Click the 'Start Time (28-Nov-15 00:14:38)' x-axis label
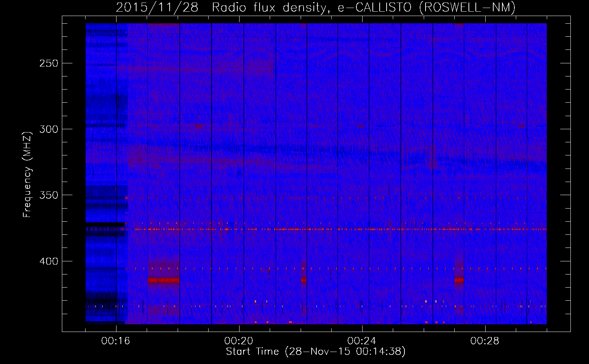 click(x=316, y=352)
